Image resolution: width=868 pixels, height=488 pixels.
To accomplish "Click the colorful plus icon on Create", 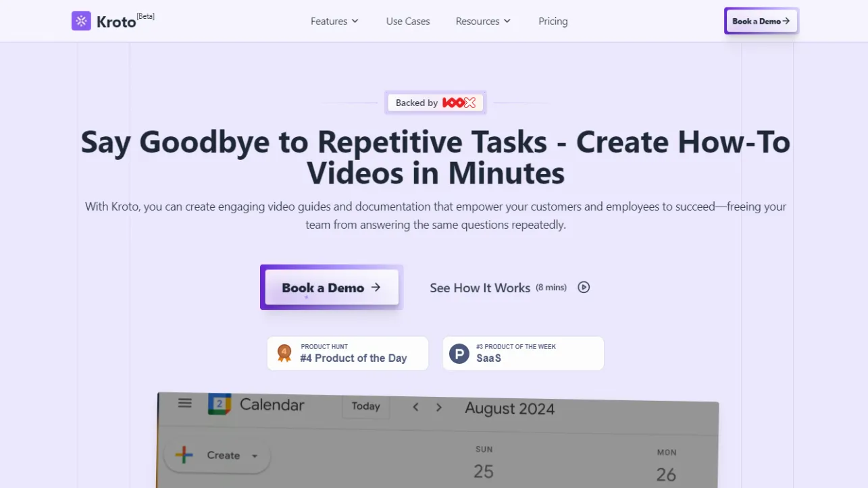I will click(184, 455).
